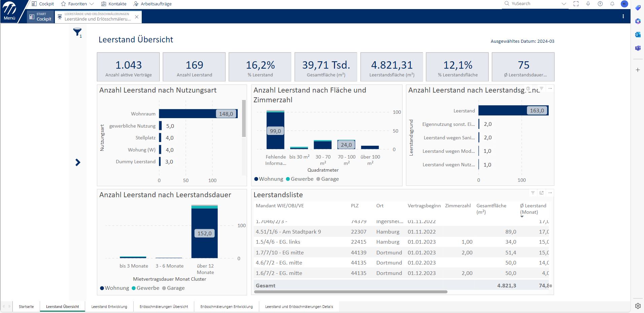
Task: Show notifications via the bell icon
Action: (612, 4)
